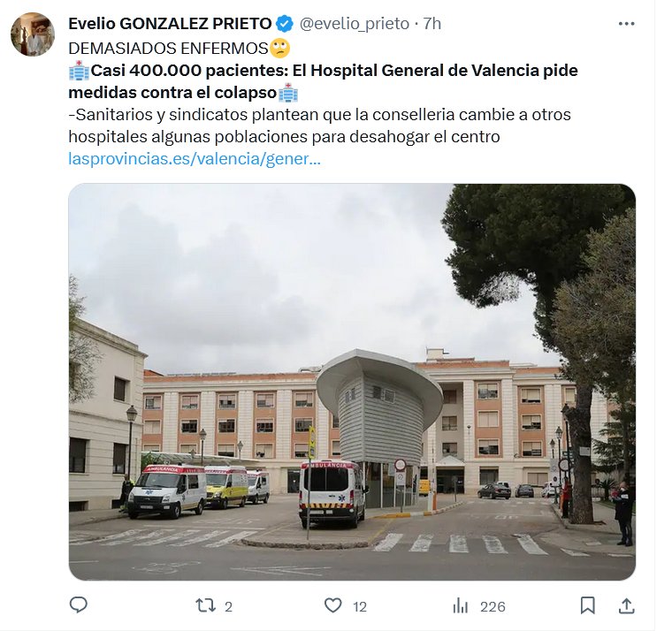Click the Sanitarios y sindicatos paragraph
Image resolution: width=672 pixels, height=631 pixels.
pos(320,125)
